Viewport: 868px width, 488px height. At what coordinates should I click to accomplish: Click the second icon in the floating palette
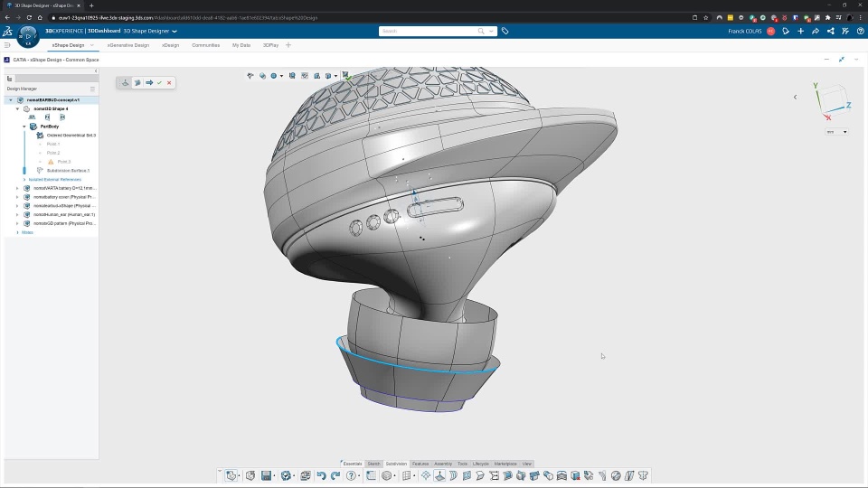coord(137,82)
